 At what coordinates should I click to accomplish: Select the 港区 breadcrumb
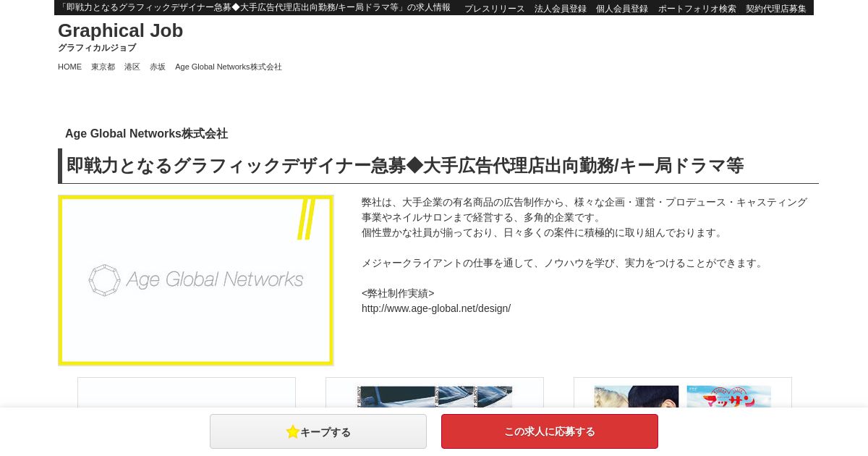[132, 67]
